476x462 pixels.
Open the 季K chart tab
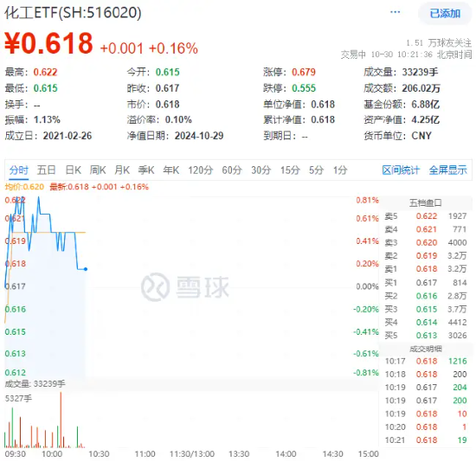point(146,170)
